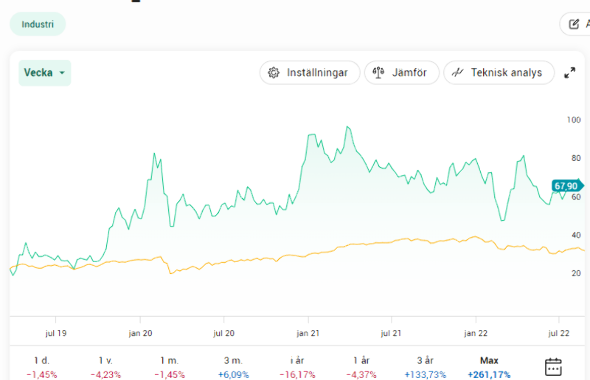Click the jan 22 axis label
The image size is (590, 380).
click(x=476, y=333)
